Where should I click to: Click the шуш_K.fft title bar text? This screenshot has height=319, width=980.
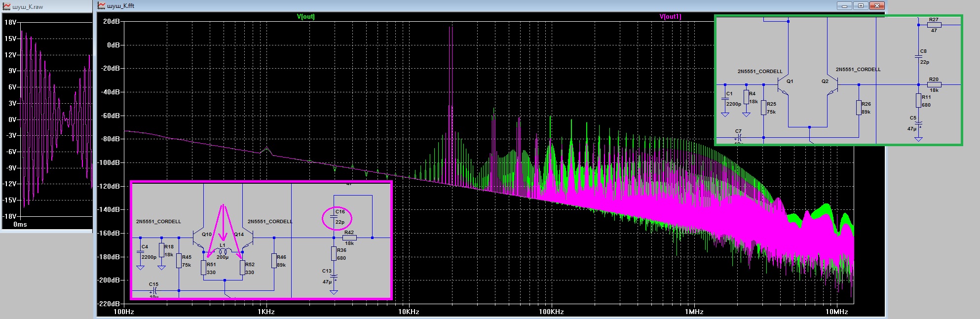pos(120,5)
